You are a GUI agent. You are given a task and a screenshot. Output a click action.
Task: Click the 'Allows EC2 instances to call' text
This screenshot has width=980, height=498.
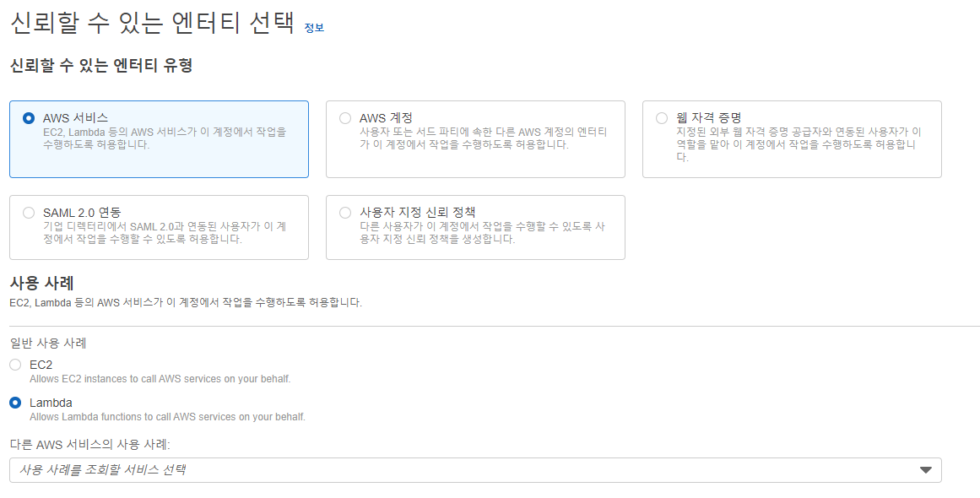click(160, 379)
